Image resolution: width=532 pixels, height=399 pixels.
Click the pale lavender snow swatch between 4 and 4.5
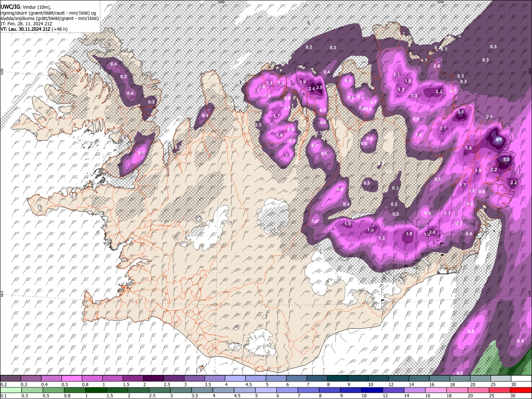234,379
